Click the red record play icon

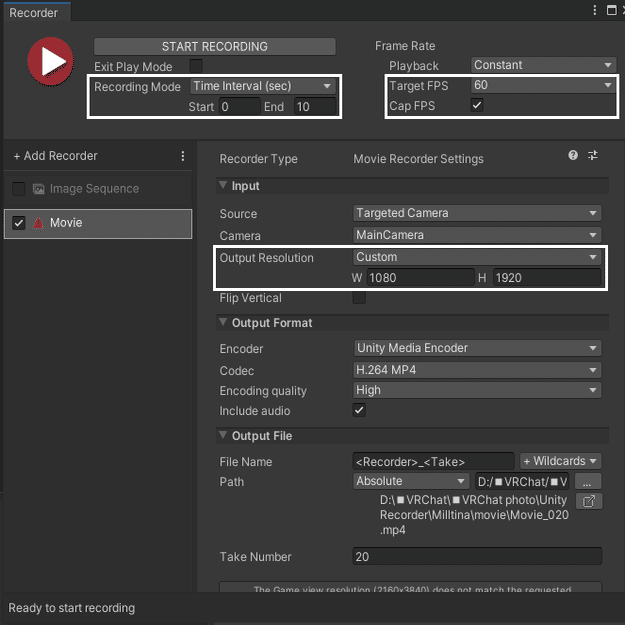[x=50, y=61]
